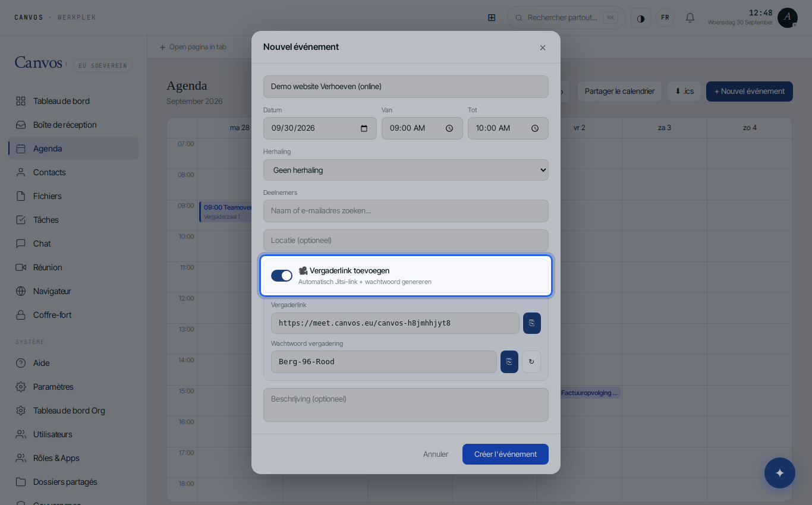This screenshot has width=812, height=505.
Task: Click the Deelnemers search field
Action: pos(406,211)
